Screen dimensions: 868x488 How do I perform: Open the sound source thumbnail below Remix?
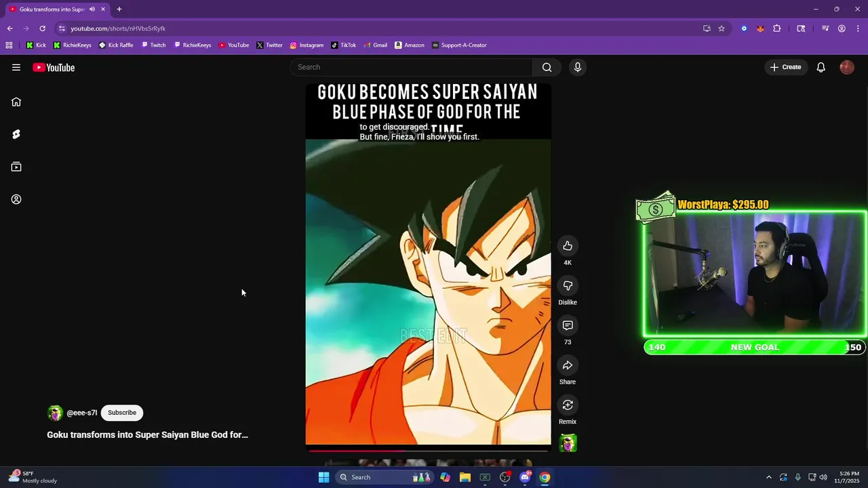568,443
